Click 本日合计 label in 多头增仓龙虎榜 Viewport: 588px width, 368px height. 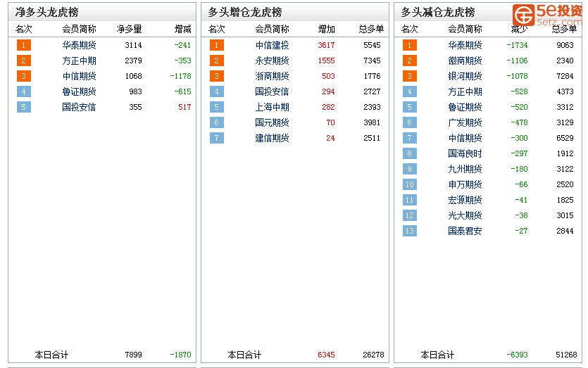tap(244, 355)
